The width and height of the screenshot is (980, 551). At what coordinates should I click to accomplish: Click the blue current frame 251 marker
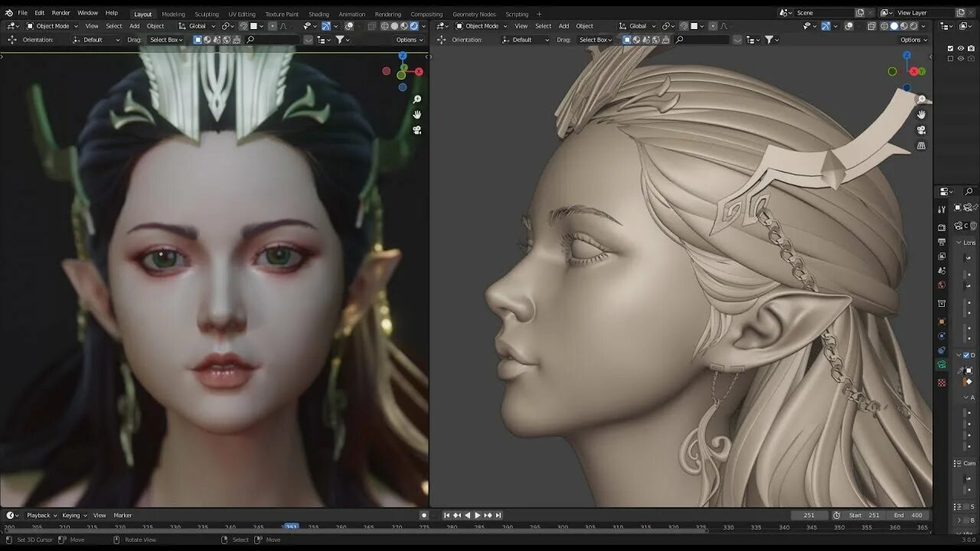[x=291, y=527]
